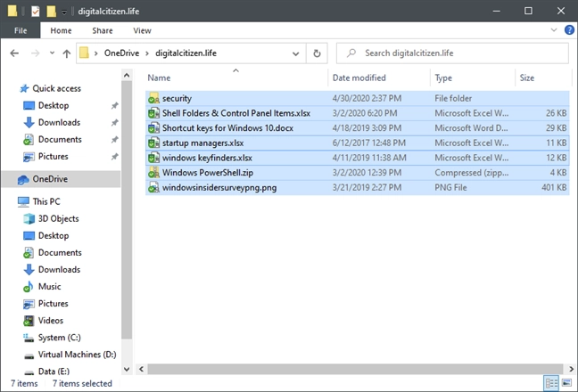Open pinned Pictures under Quick access
Viewport: 578px width, 392px height.
tap(54, 157)
